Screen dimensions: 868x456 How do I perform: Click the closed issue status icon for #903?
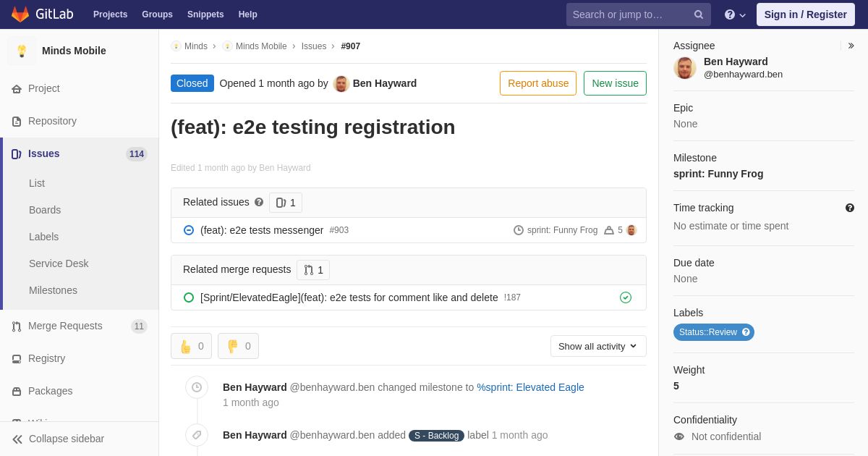189,230
